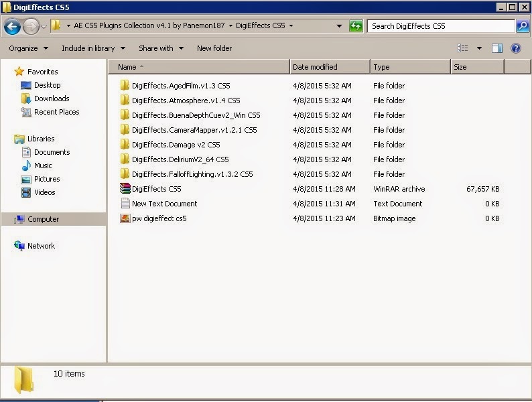Sort by Date modified column header
This screenshot has width=532, height=402.
(x=330, y=67)
